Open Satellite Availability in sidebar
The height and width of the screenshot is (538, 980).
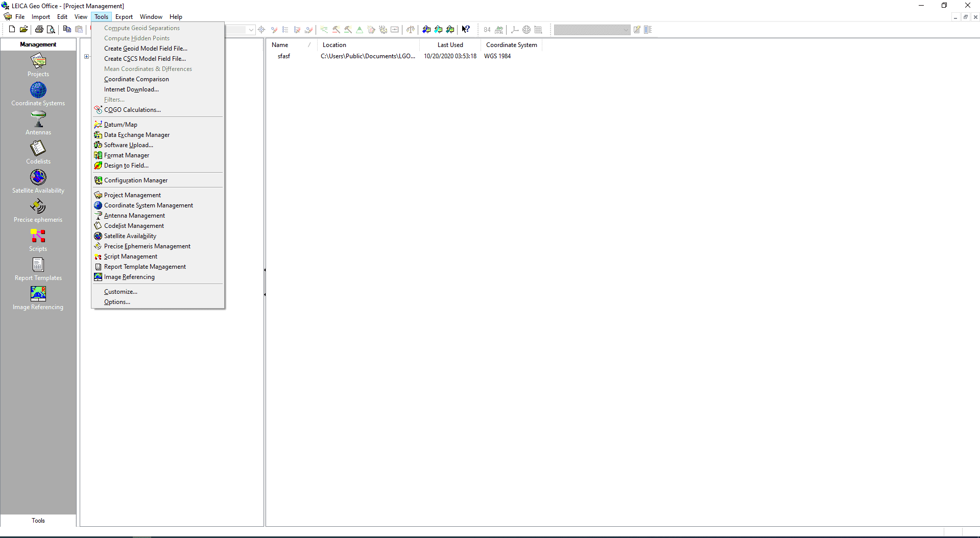pyautogui.click(x=38, y=182)
